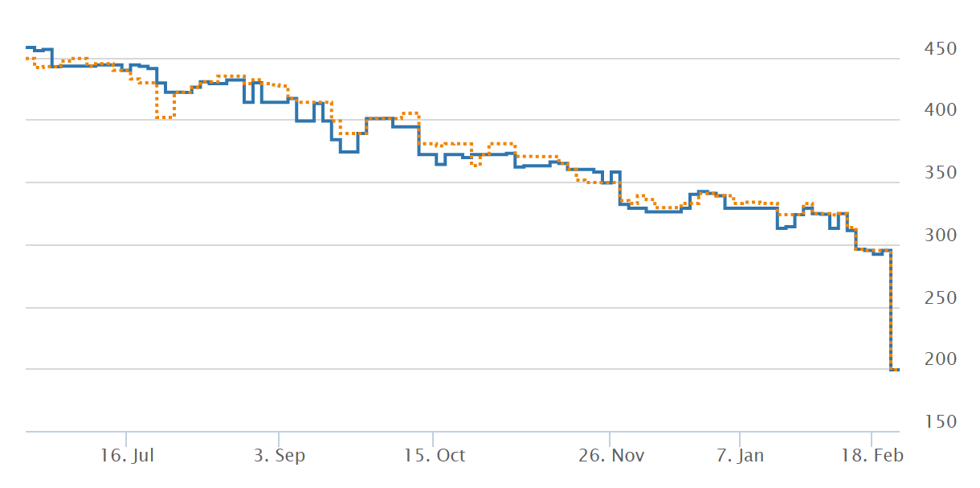This screenshot has width=980, height=488.
Task: Click the 200 y-axis value label
Action: point(940,360)
